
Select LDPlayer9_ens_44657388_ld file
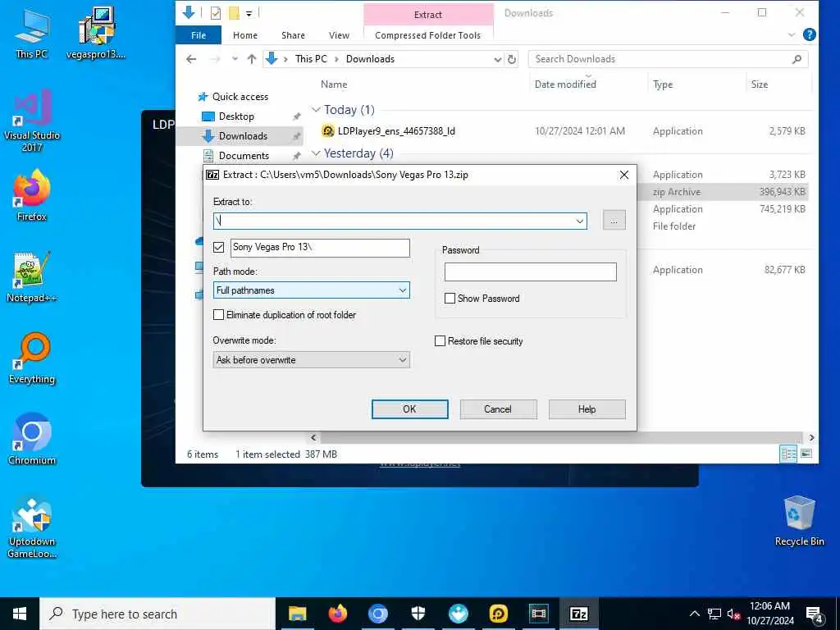tap(396, 131)
